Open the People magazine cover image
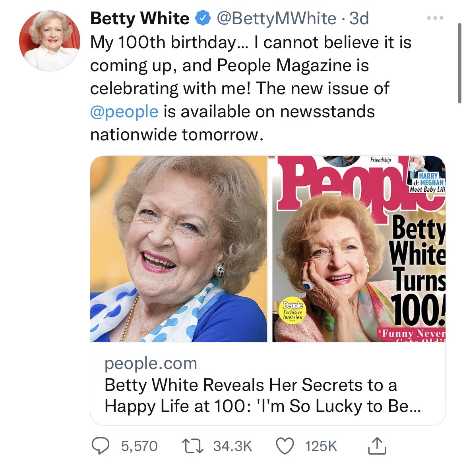This screenshot has height=476, width=465. click(357, 249)
